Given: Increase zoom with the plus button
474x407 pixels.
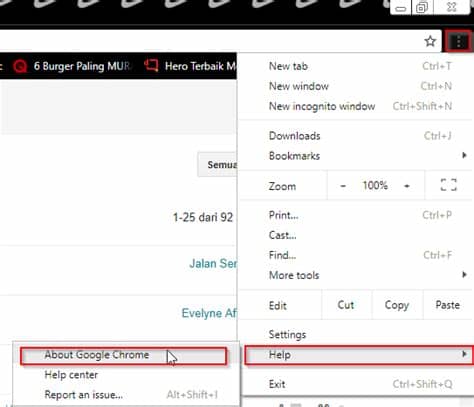Looking at the screenshot, I should click(x=407, y=186).
